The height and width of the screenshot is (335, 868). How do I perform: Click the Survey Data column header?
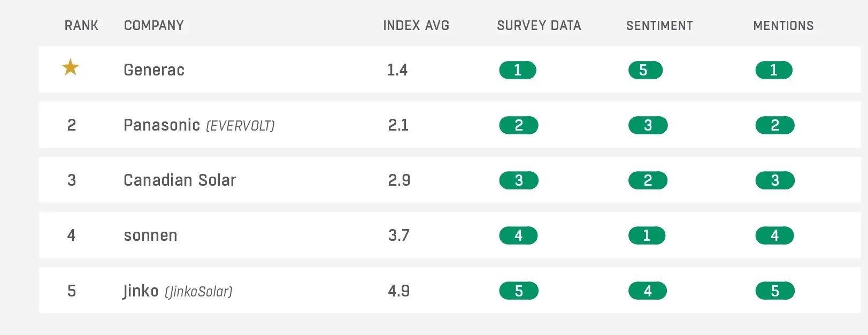click(539, 26)
